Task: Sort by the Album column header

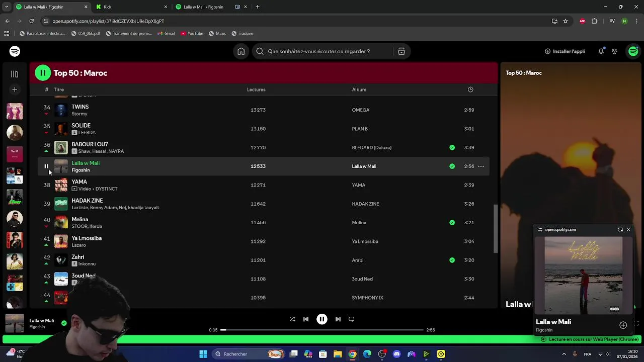Action: pos(359,89)
